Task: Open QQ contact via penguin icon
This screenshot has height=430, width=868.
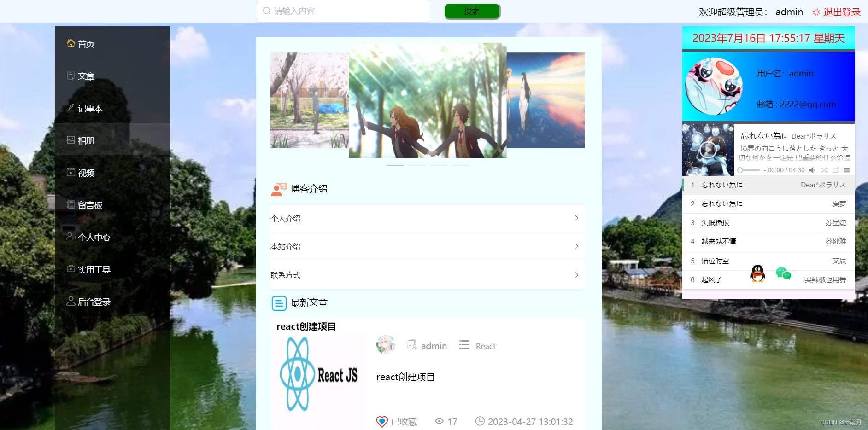Action: [x=757, y=273]
